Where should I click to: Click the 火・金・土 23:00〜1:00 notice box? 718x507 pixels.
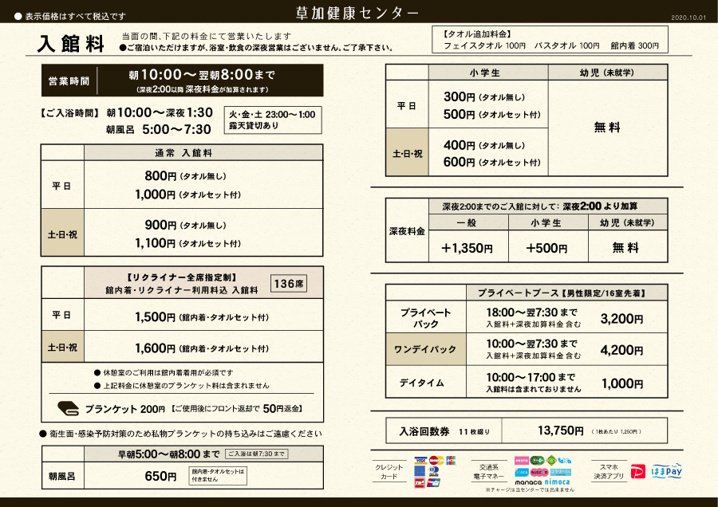tap(272, 120)
